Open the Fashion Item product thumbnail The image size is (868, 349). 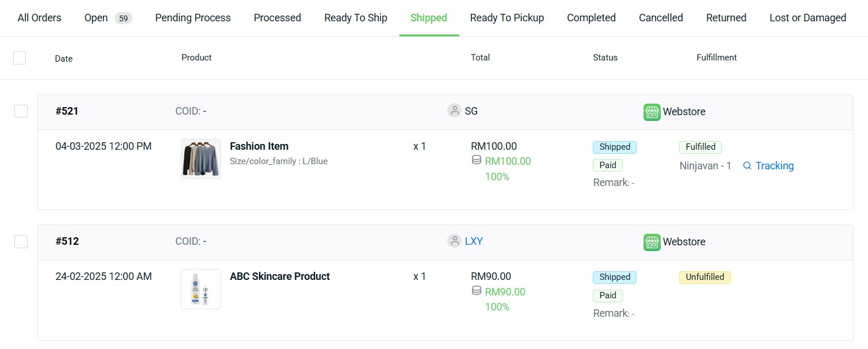click(201, 159)
